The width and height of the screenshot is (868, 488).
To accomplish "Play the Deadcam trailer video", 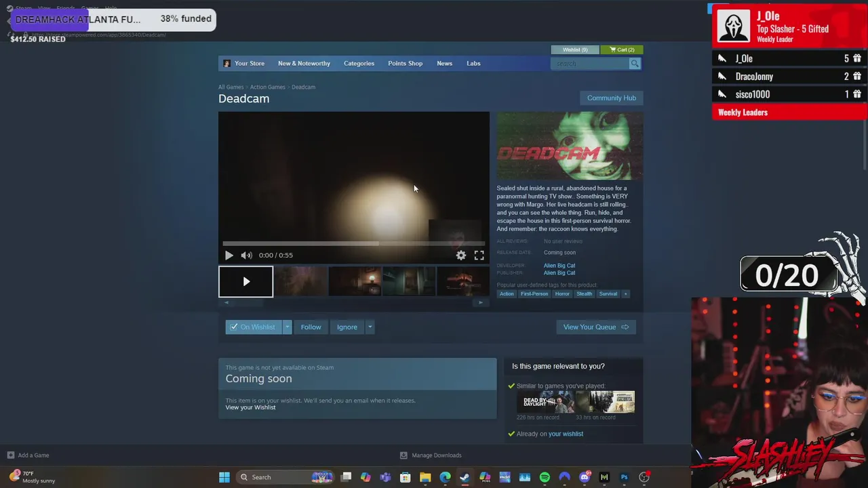I will point(229,256).
